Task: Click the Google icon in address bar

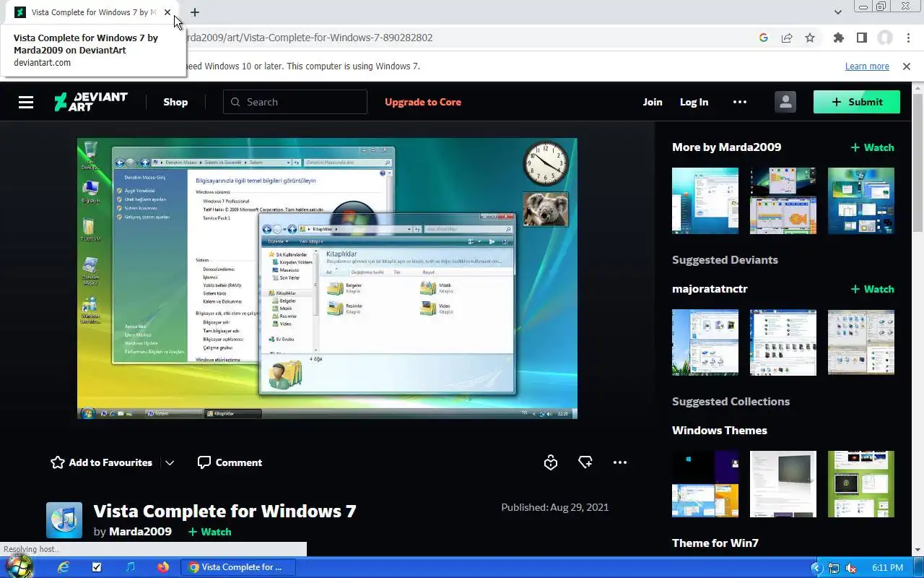Action: (764, 38)
